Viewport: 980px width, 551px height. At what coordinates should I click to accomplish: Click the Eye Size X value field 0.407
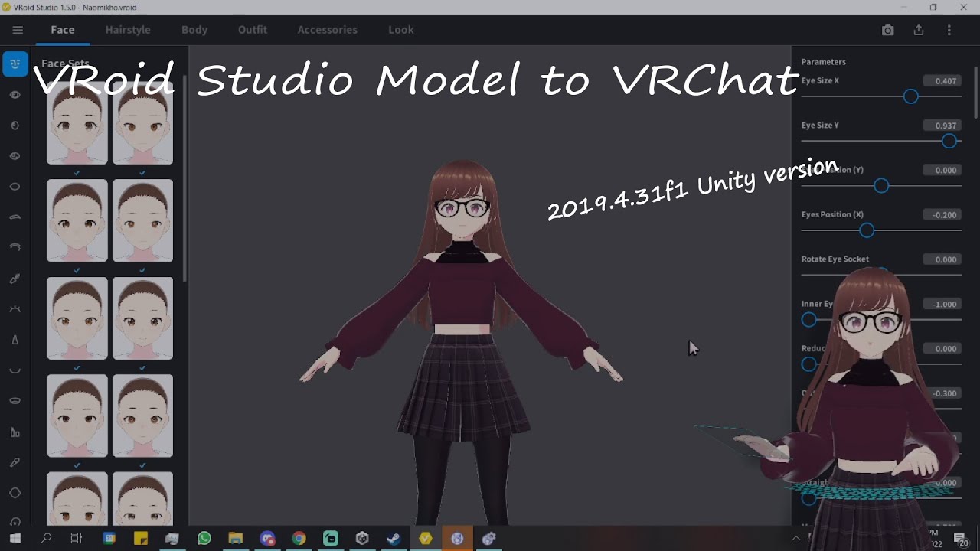[x=942, y=80]
